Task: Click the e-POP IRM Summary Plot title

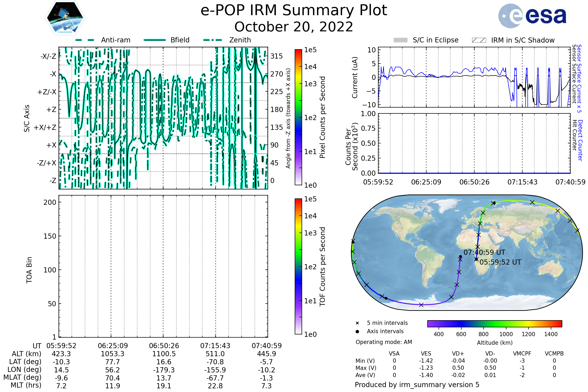Action: point(294,11)
